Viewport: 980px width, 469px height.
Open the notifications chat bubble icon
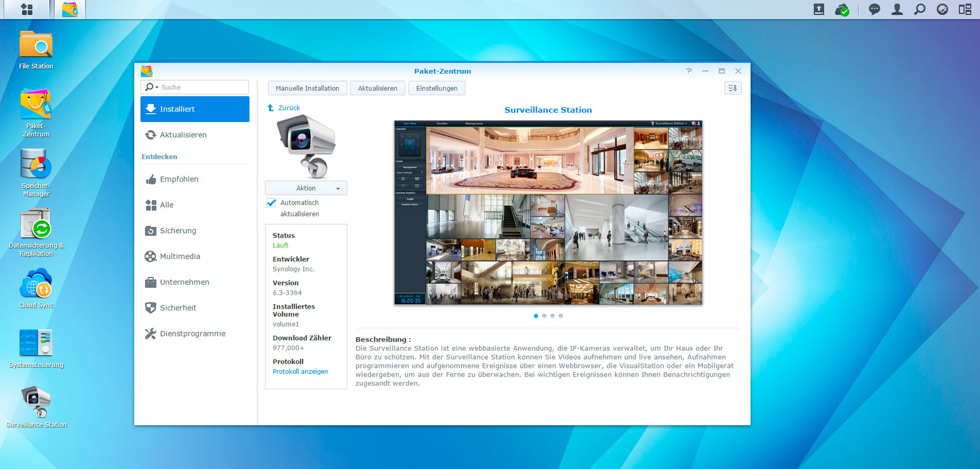click(874, 9)
